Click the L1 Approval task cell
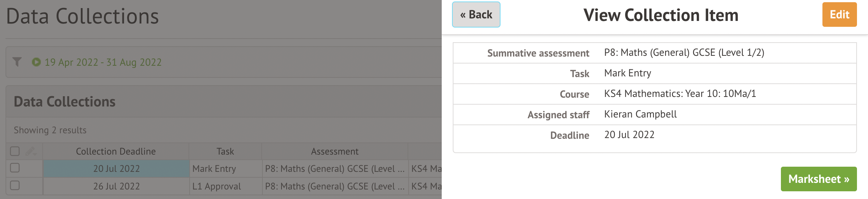Image resolution: width=868 pixels, height=199 pixels. [226, 186]
